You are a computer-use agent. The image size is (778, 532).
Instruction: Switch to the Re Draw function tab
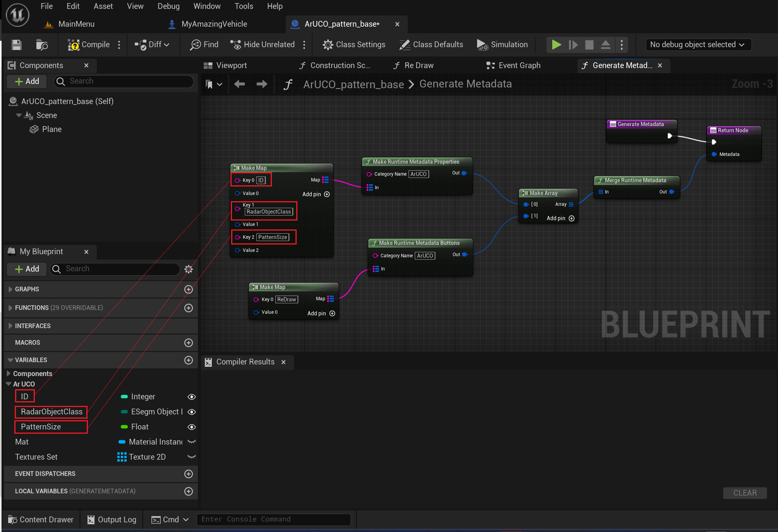click(x=414, y=65)
